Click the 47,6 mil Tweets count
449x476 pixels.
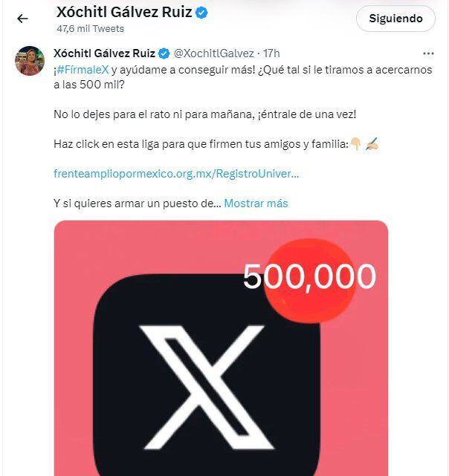pyautogui.click(x=91, y=29)
